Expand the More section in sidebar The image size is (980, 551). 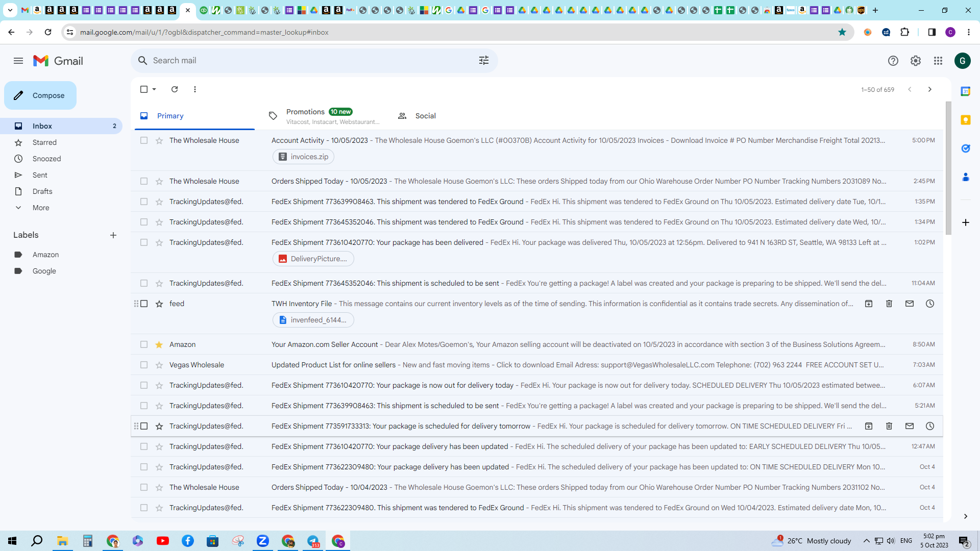pos(61,208)
